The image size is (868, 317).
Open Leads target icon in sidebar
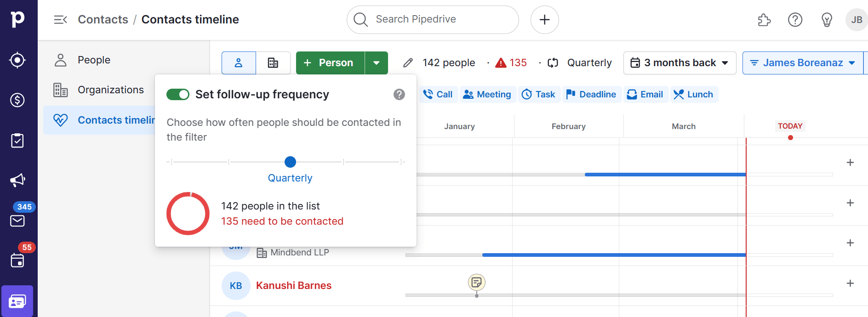click(17, 60)
